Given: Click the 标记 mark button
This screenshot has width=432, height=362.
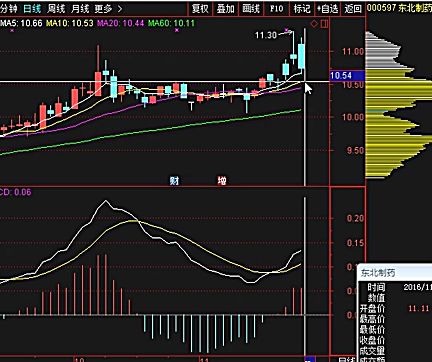Looking at the screenshot, I should tap(302, 9).
